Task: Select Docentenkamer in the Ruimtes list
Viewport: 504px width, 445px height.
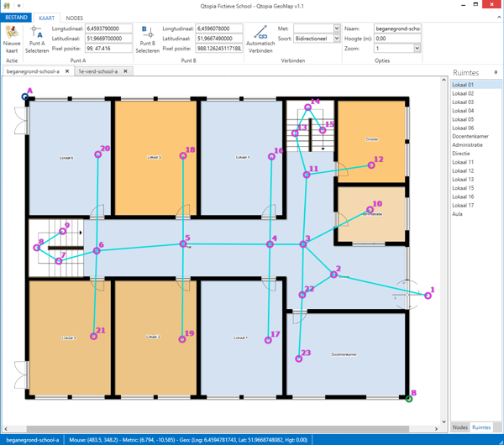Action: tap(470, 136)
